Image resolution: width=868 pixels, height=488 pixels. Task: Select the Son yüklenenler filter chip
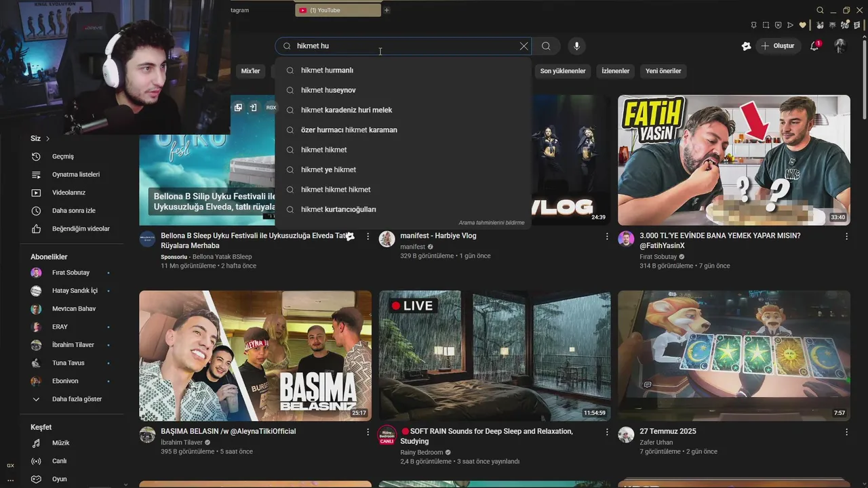563,71
